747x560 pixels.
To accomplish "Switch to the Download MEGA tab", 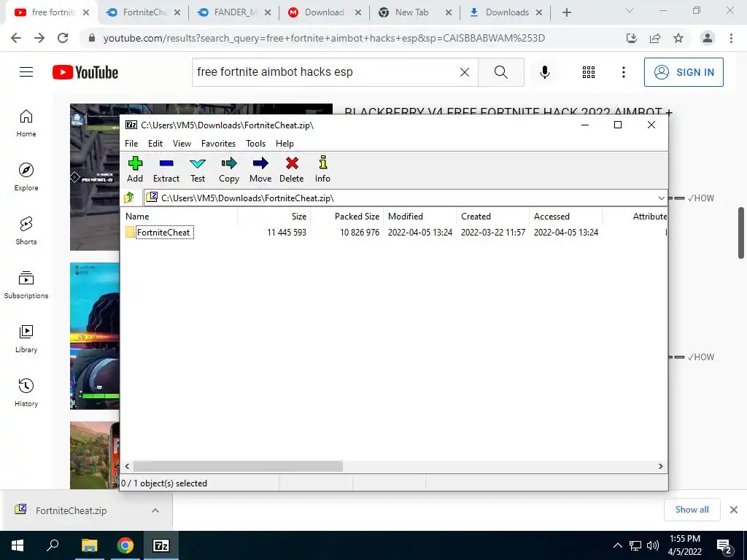I will click(325, 12).
